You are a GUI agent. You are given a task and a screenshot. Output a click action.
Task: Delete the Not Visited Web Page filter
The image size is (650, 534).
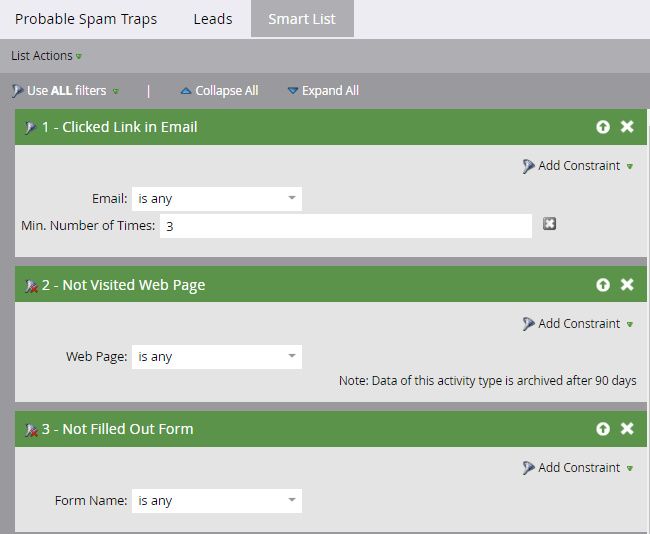(627, 285)
